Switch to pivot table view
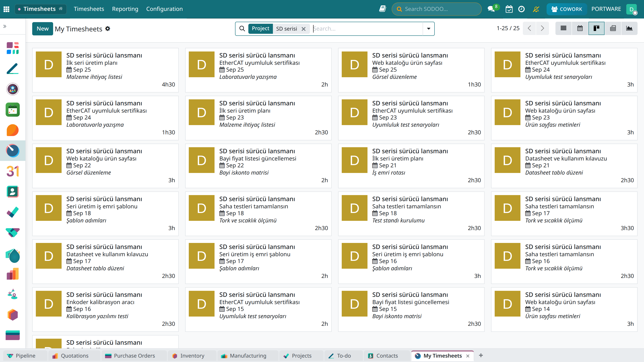This screenshot has width=644, height=362. pos(613,28)
